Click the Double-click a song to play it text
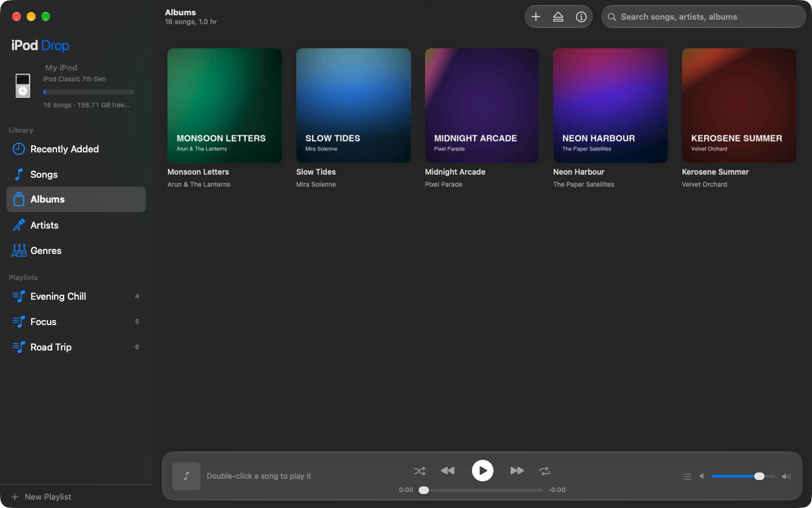Image resolution: width=812 pixels, height=508 pixels. coord(259,476)
